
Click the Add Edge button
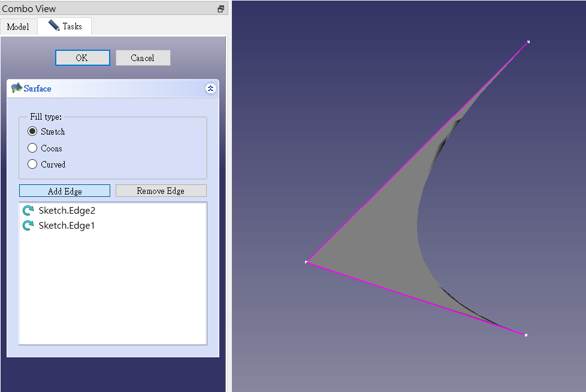pyautogui.click(x=65, y=191)
